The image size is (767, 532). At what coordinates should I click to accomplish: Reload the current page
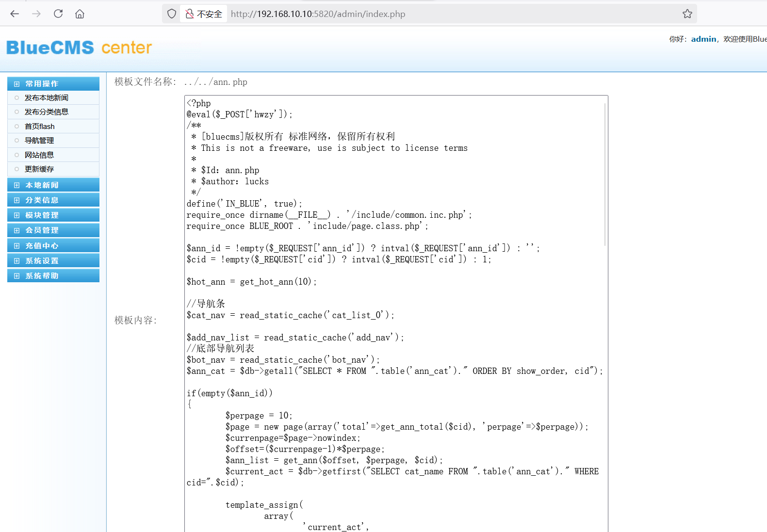point(58,14)
